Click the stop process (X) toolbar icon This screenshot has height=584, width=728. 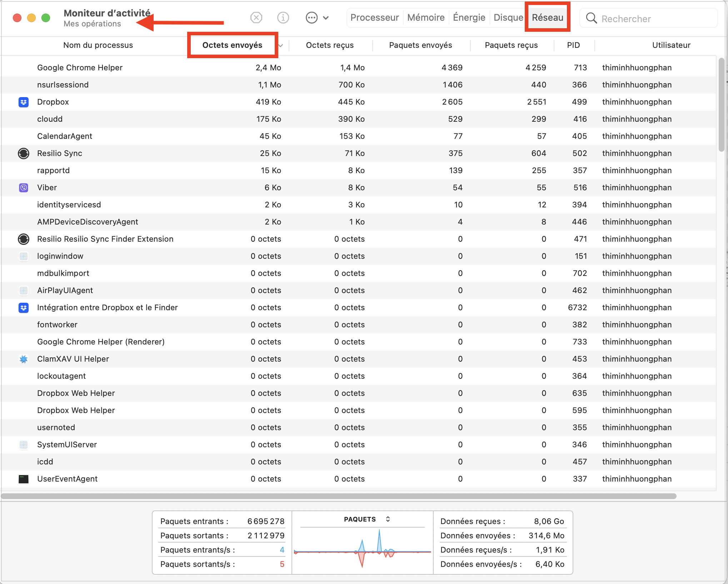[256, 17]
